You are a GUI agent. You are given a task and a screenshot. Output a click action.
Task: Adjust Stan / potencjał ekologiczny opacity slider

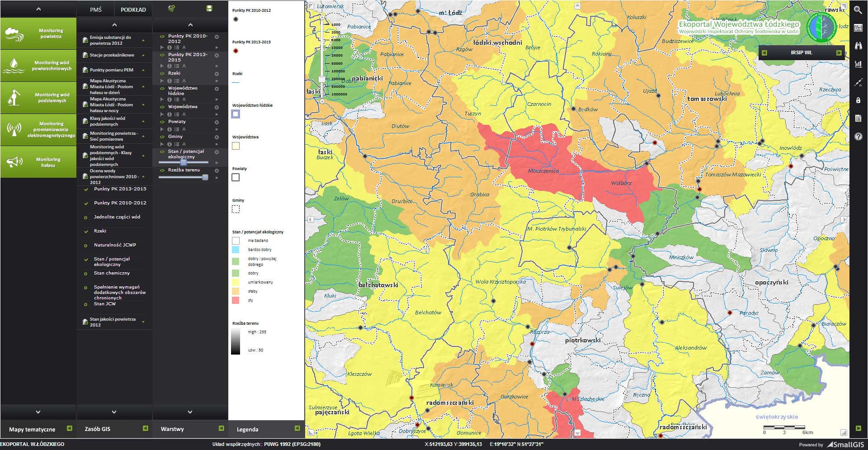pyautogui.click(x=184, y=162)
